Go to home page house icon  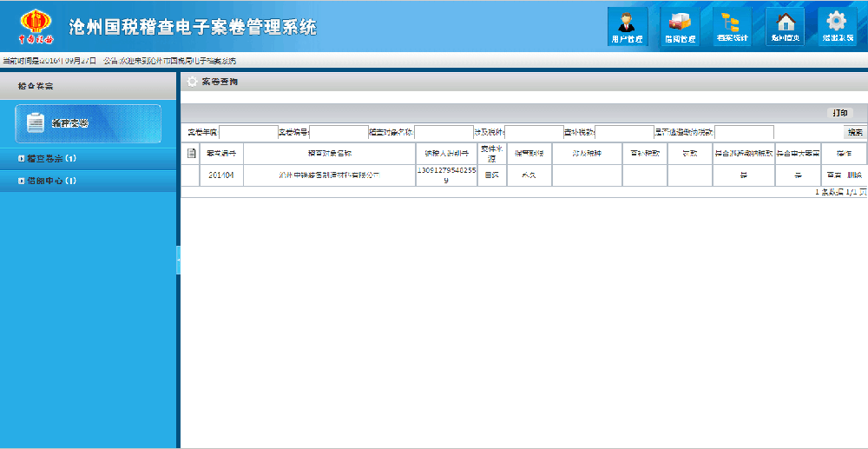[785, 25]
